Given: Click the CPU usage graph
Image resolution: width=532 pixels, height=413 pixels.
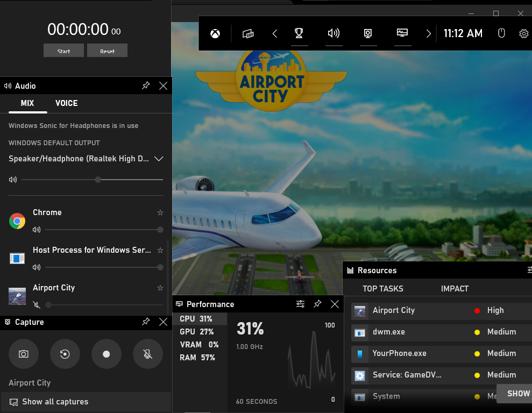Looking at the screenshot, I should coord(311,360).
